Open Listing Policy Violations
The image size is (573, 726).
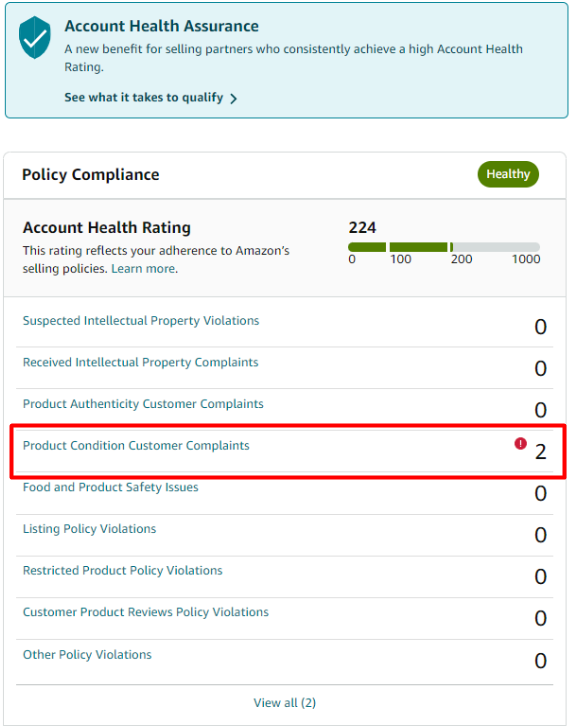point(89,529)
